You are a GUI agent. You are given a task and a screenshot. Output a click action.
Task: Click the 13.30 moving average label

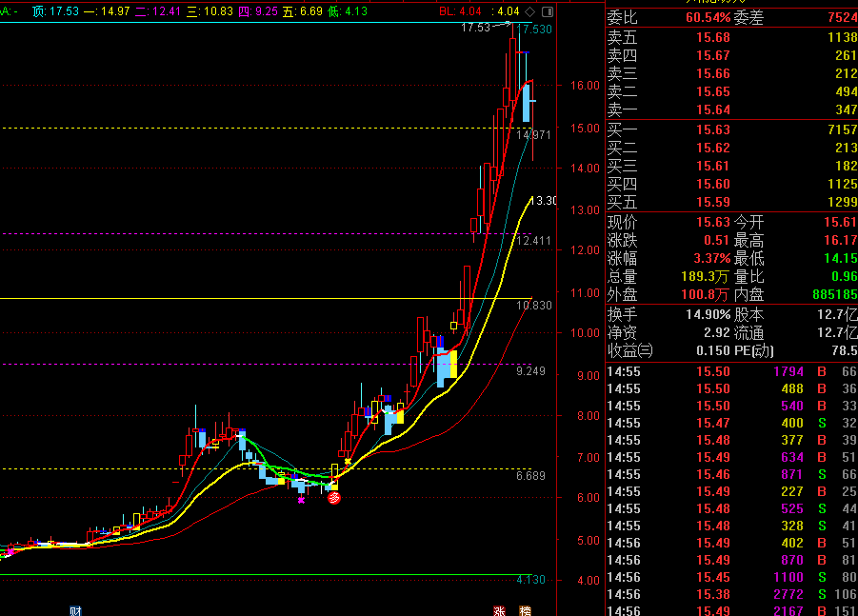click(543, 201)
